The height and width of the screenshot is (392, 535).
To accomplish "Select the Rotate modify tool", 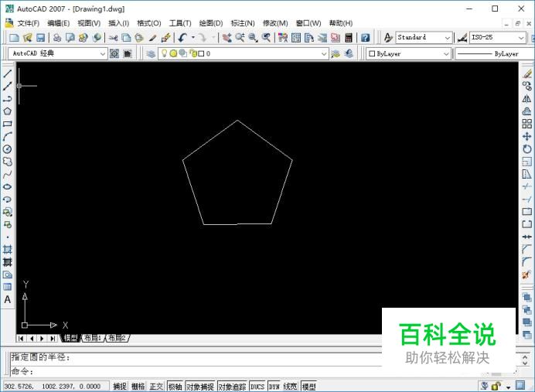I will (527, 149).
